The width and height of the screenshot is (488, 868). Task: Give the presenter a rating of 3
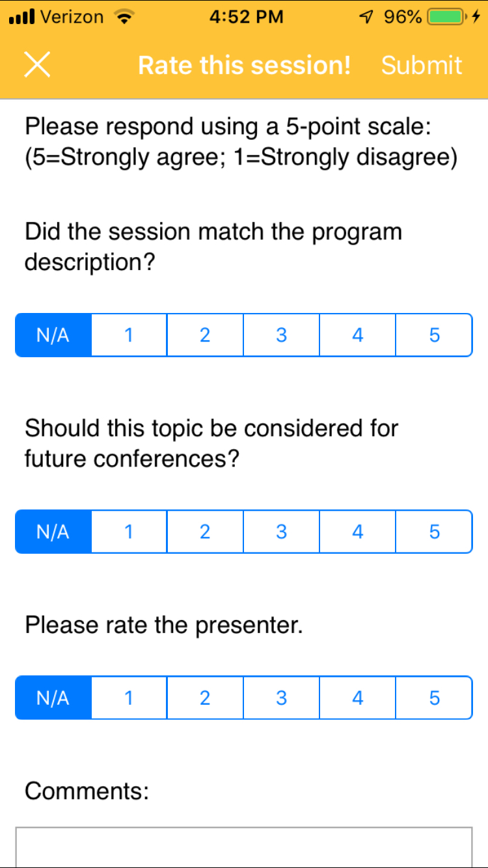click(282, 698)
